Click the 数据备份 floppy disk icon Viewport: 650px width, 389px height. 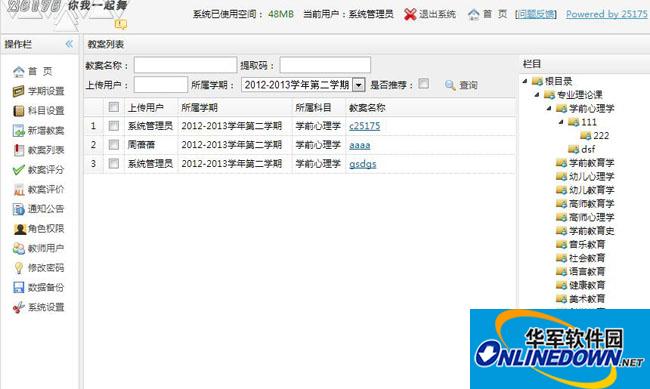tap(19, 287)
